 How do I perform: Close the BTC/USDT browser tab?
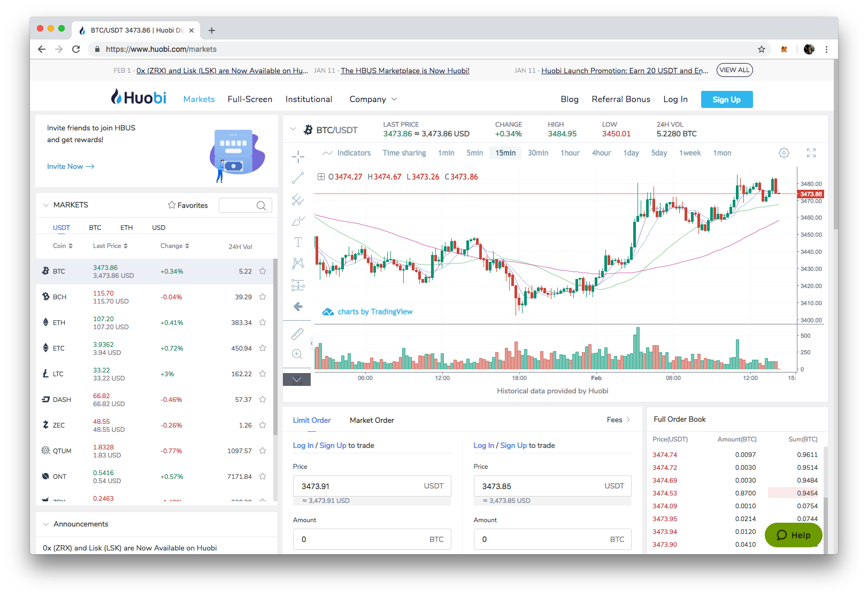[191, 30]
